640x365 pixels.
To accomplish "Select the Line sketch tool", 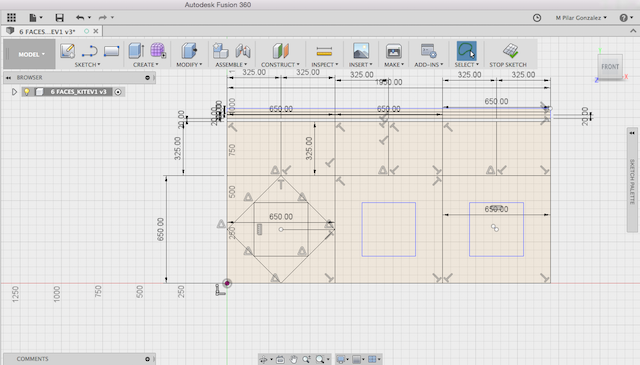I will tap(89, 51).
